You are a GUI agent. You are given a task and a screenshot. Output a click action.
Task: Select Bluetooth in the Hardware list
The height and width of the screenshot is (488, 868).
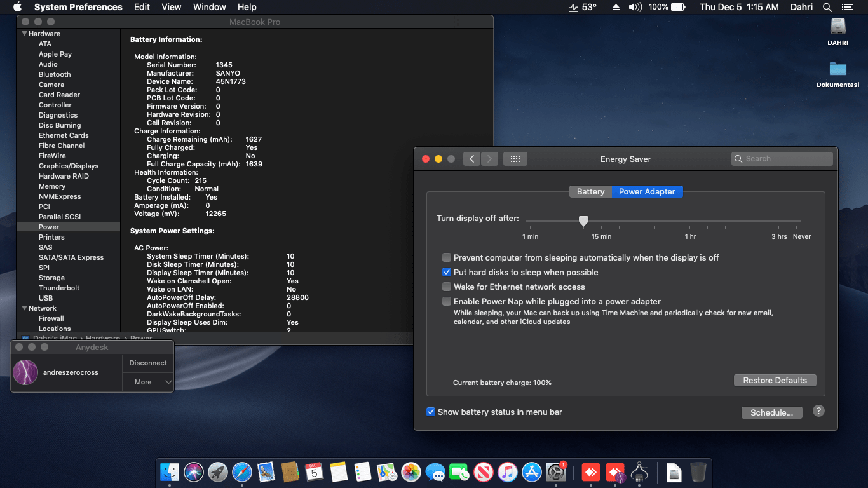coord(55,74)
